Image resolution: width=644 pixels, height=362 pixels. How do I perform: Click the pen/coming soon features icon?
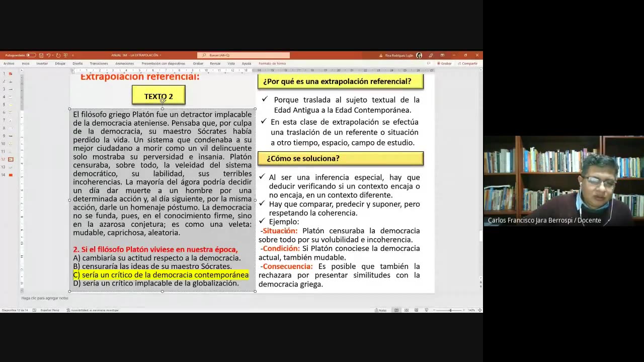[431, 55]
